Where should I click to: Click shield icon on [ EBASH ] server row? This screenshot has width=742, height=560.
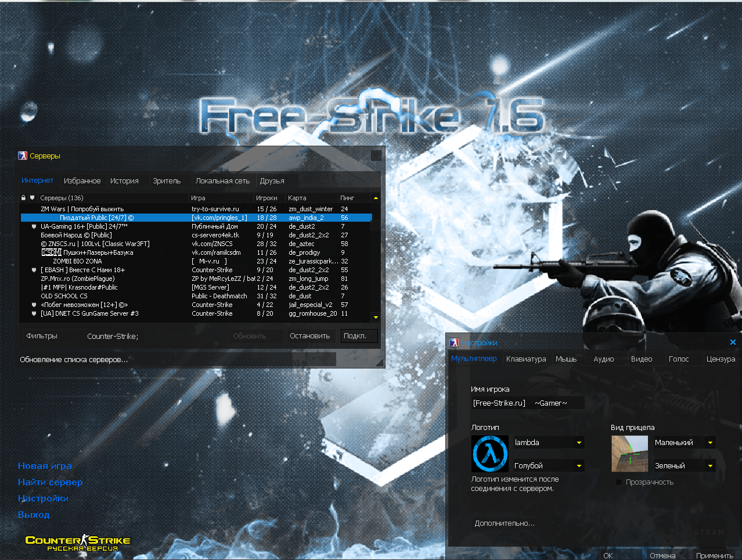coord(34,270)
